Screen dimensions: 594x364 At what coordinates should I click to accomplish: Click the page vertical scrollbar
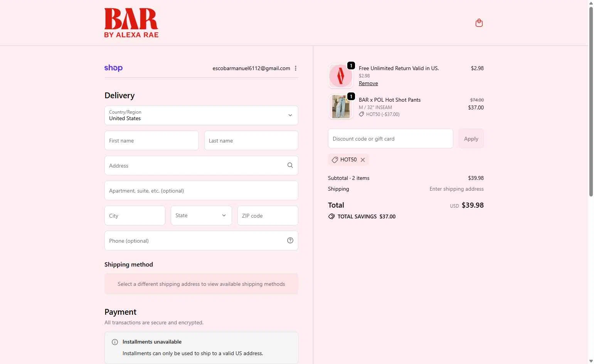pos(591,102)
